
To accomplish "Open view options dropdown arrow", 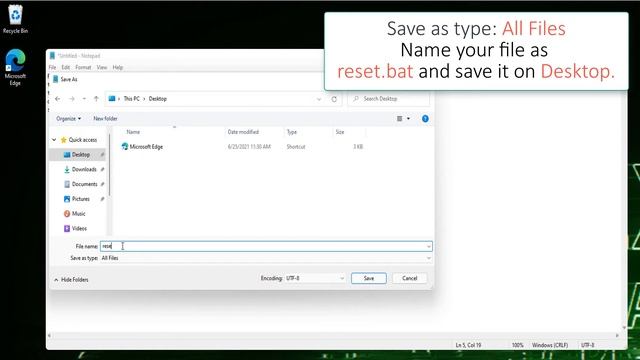I will (408, 118).
